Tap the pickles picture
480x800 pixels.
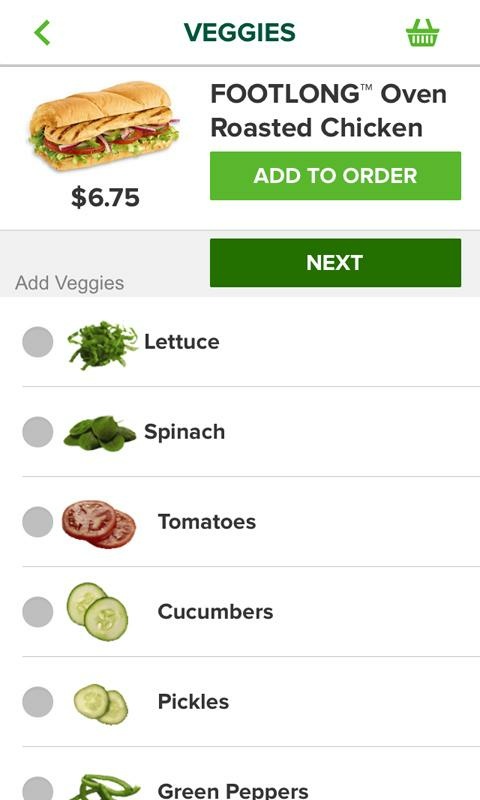click(x=100, y=704)
